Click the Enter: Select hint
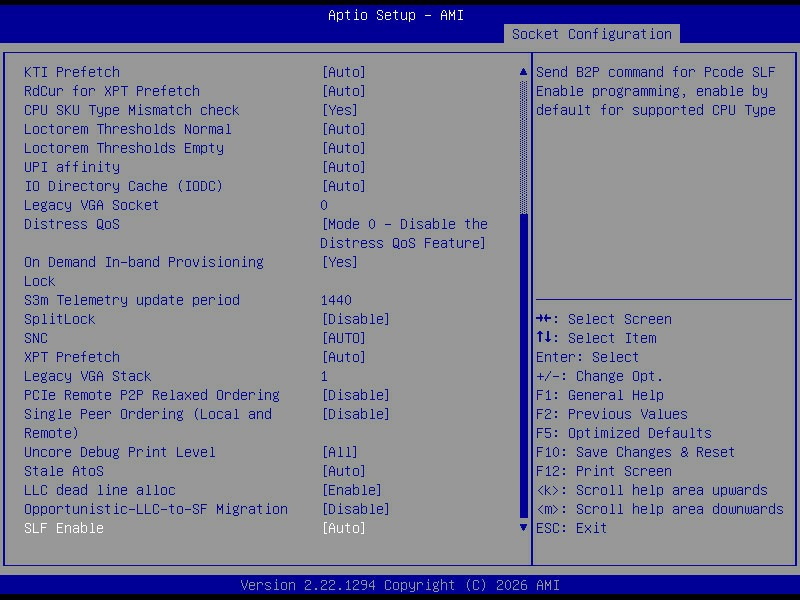The height and width of the screenshot is (600, 800). pos(587,357)
